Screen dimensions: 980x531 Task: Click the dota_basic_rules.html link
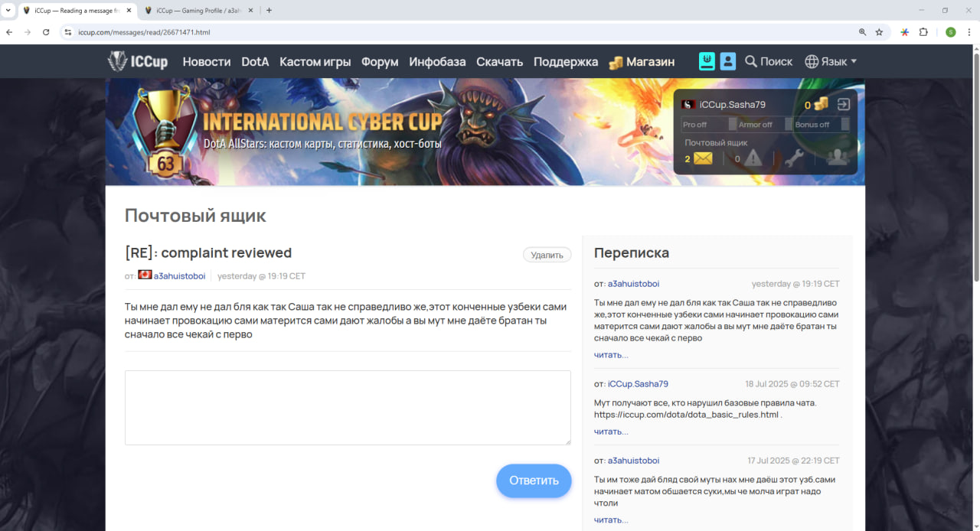point(688,415)
